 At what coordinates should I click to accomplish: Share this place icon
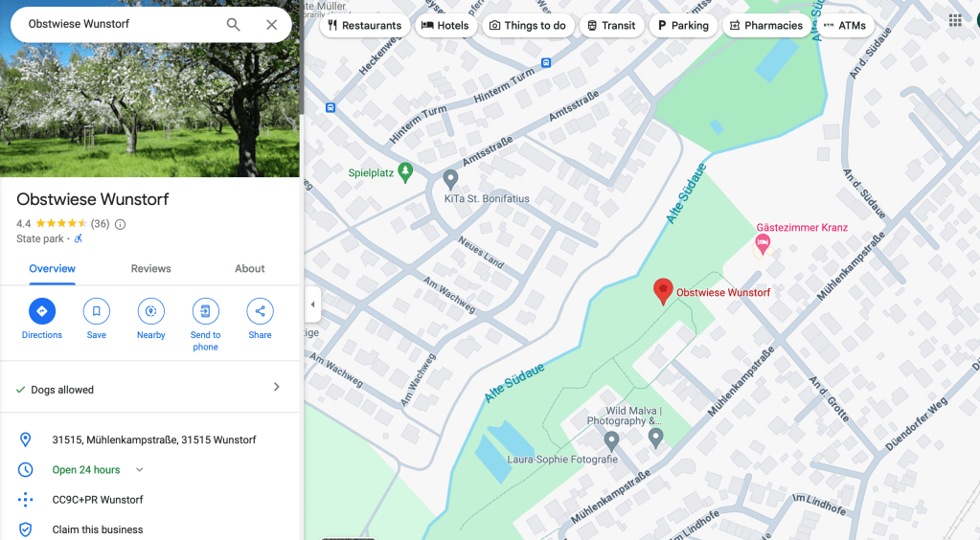[260, 311]
